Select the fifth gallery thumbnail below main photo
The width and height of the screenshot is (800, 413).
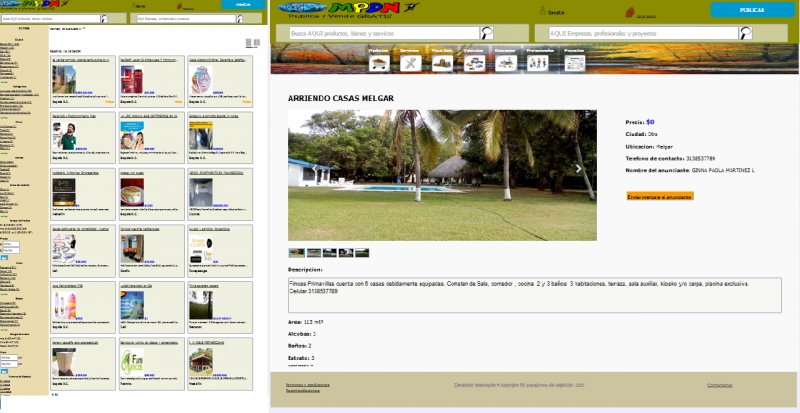click(362, 253)
